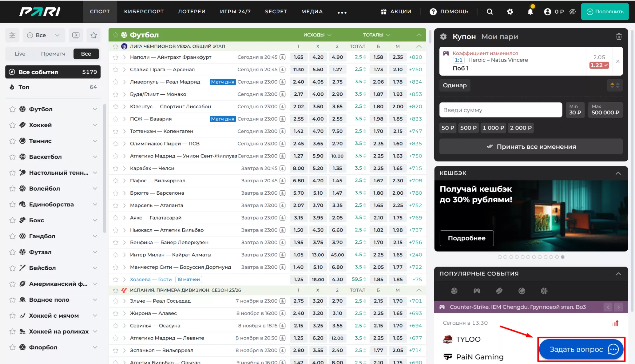
Task: Click the search magnifier icon
Action: (x=490, y=12)
